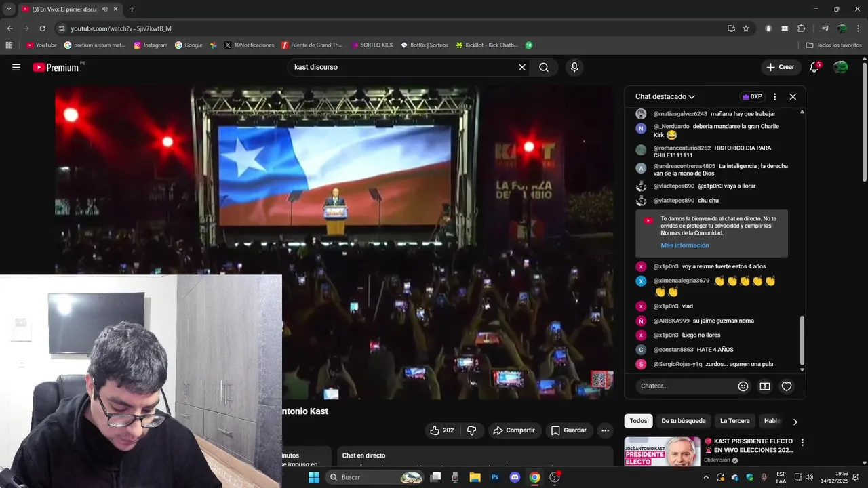Select the Todos filter chip
868x488 pixels.
(638, 421)
